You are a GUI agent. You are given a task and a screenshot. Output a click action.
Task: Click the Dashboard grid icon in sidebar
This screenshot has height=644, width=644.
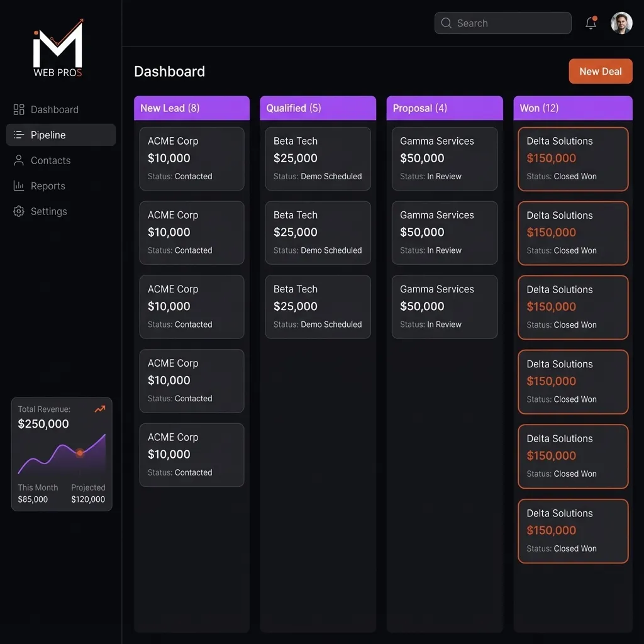coord(19,109)
